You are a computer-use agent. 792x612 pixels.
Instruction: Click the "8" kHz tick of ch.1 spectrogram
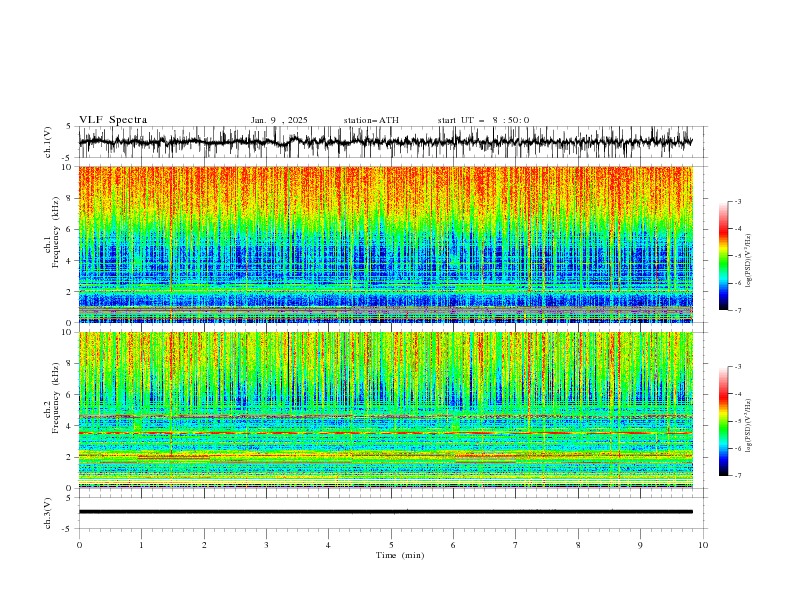pos(70,198)
